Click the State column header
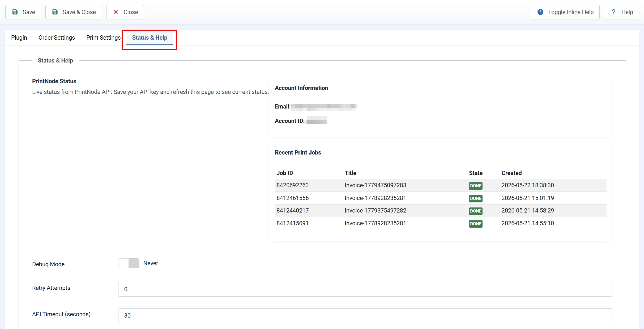Screen dimensions: 644x329 (x=476, y=173)
